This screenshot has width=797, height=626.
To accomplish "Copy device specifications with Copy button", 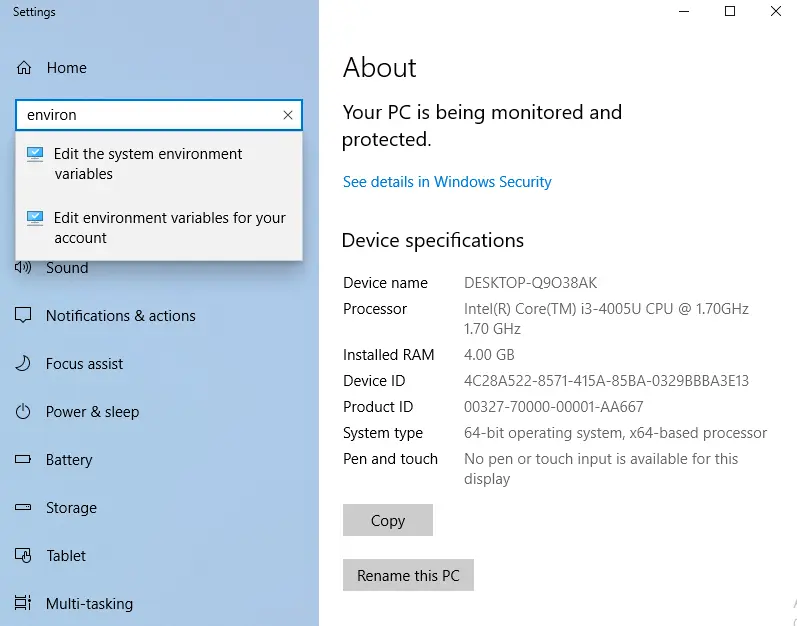I will tap(388, 520).
